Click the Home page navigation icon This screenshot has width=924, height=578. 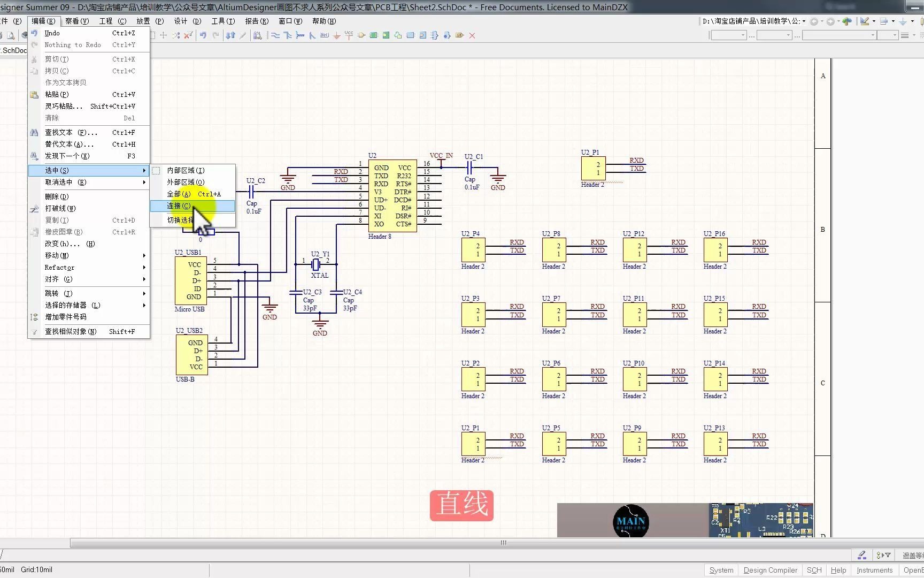tap(847, 21)
